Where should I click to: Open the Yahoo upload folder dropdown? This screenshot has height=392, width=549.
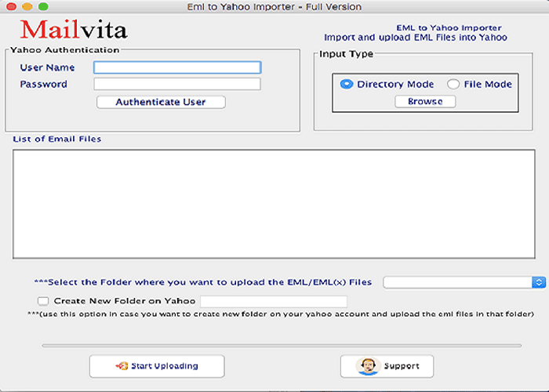(x=464, y=282)
